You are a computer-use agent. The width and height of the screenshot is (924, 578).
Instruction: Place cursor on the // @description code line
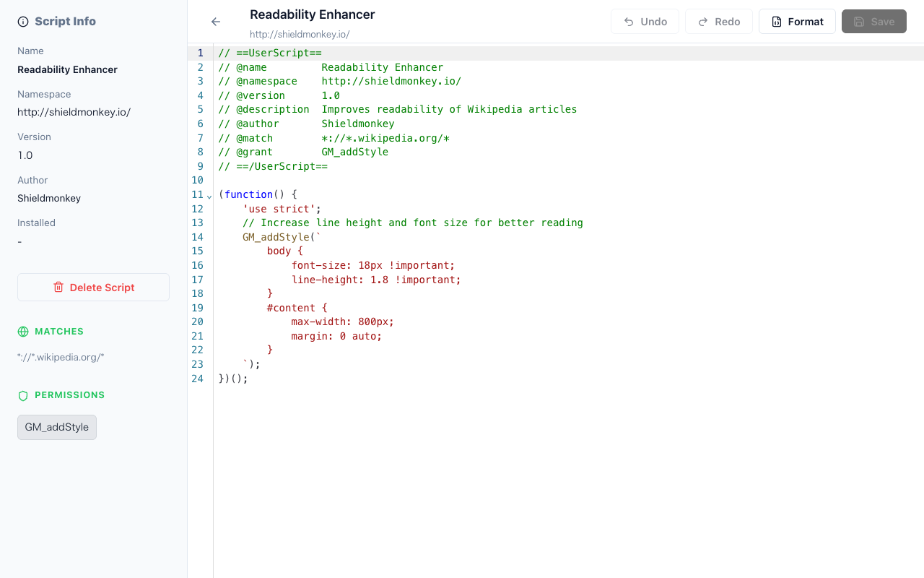398,109
